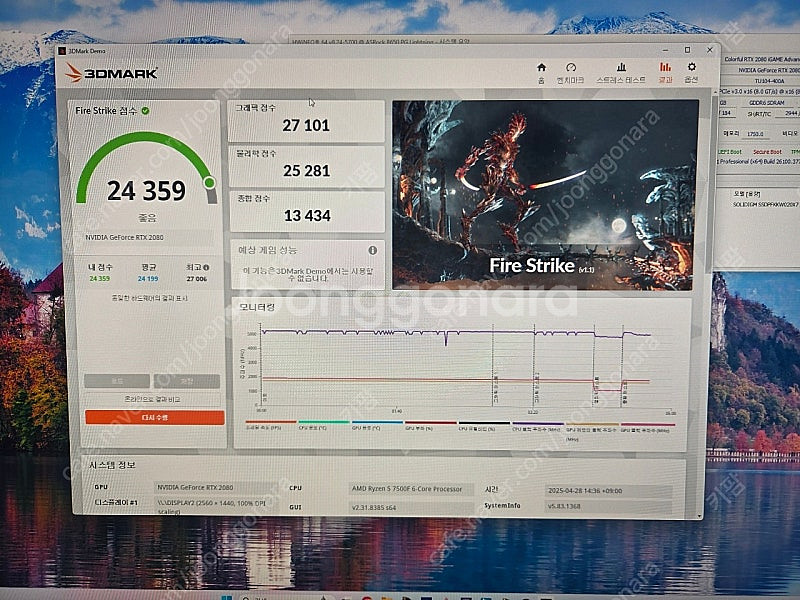Viewport: 800px width, 600px height.
Task: Click the info icon in 예상 게임 성능
Action: pyautogui.click(x=373, y=251)
